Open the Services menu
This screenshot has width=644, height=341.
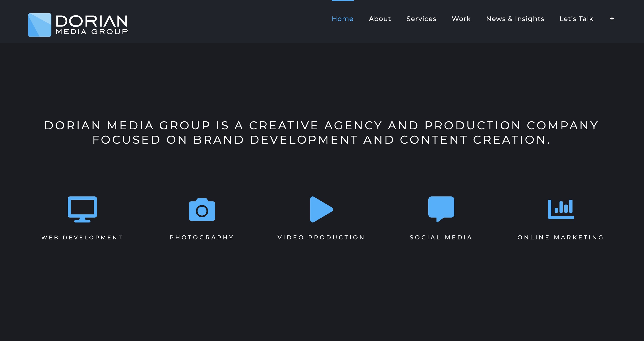pyautogui.click(x=421, y=19)
